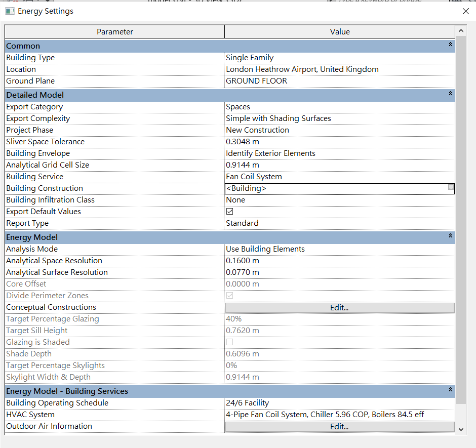Disable the Export Default Values checkbox
The width and height of the screenshot is (476, 448).
[229, 211]
